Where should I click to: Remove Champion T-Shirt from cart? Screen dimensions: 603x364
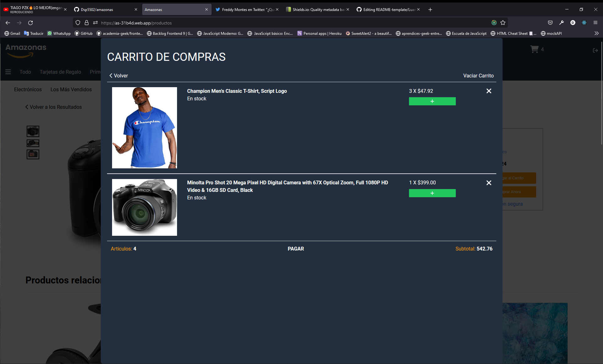pos(489,91)
